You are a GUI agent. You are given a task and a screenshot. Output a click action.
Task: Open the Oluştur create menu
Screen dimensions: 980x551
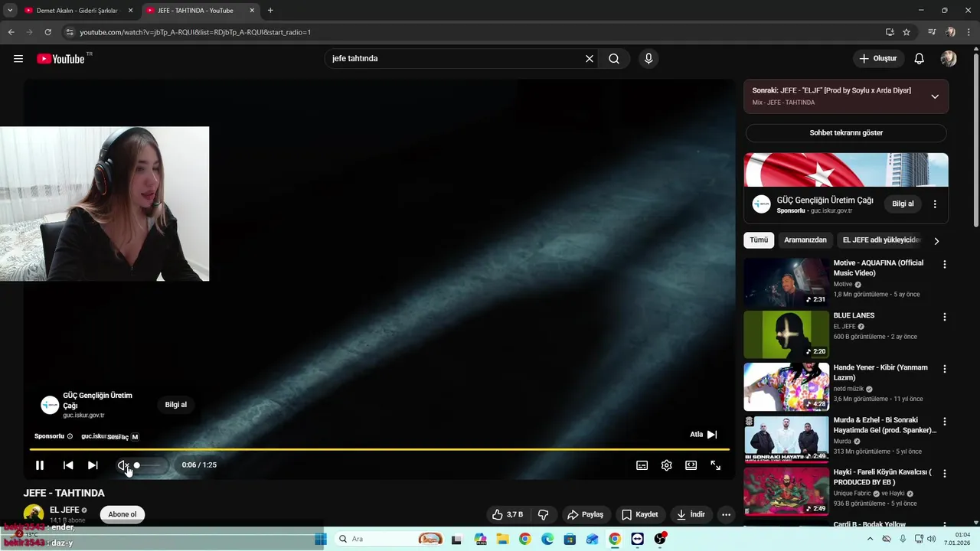pos(878,59)
